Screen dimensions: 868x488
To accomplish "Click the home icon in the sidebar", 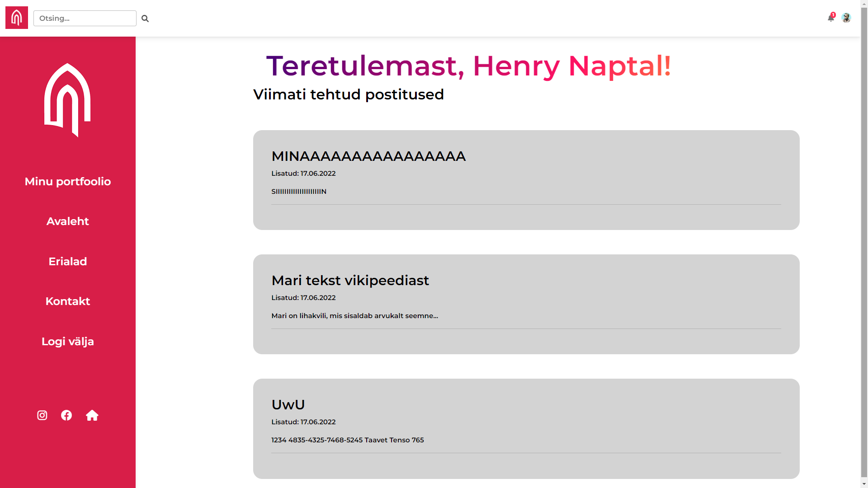I will pyautogui.click(x=92, y=415).
